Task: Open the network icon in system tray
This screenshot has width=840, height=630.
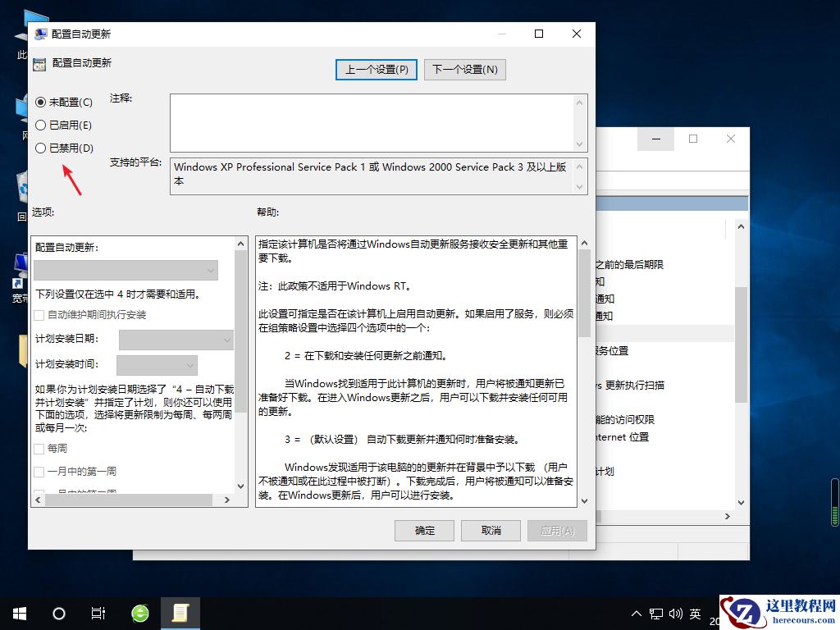Action: tap(655, 613)
